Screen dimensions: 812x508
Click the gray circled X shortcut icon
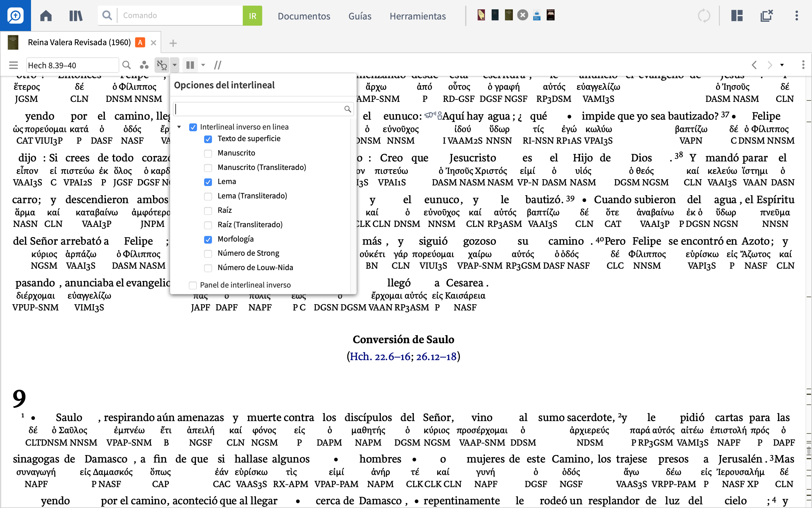click(x=522, y=15)
